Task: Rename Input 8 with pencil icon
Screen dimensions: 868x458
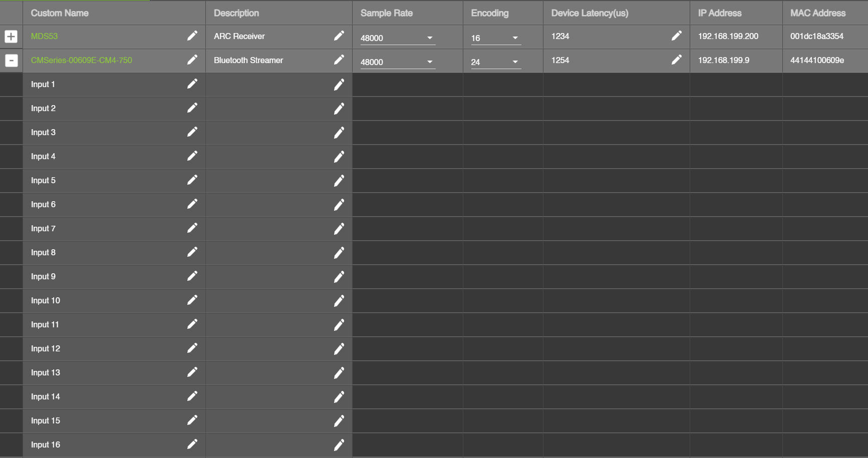Action: (192, 252)
